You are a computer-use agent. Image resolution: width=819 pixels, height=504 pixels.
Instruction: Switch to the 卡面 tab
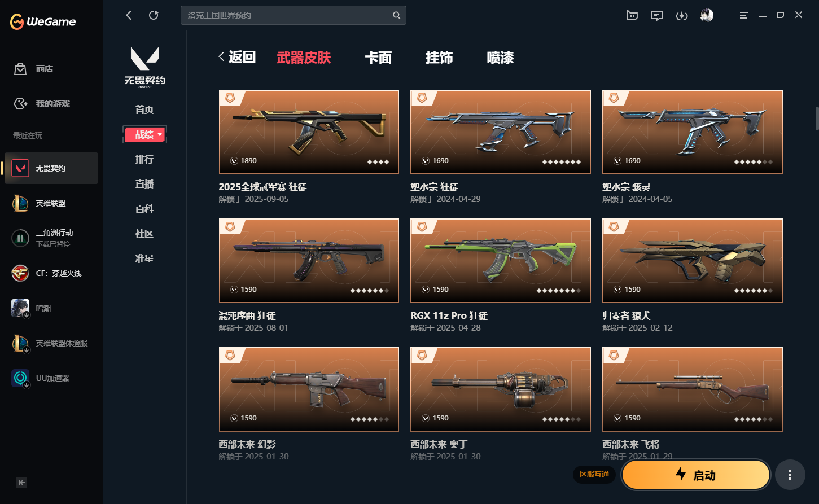[378, 58]
